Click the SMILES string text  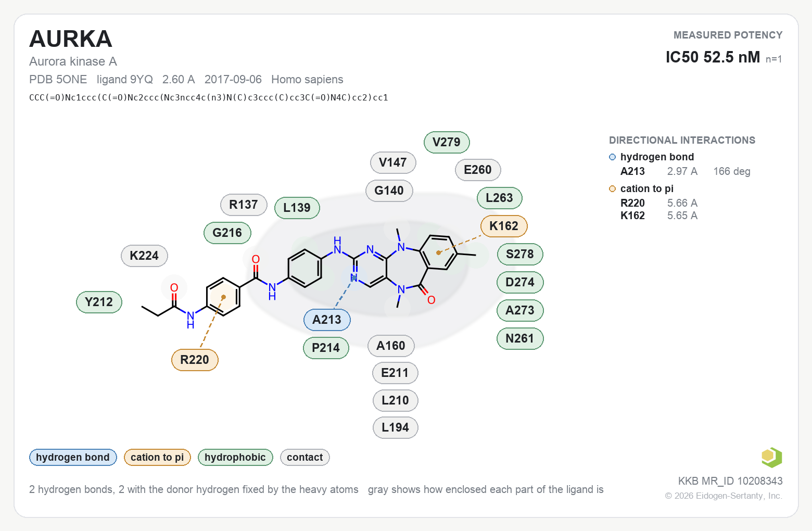(209, 97)
